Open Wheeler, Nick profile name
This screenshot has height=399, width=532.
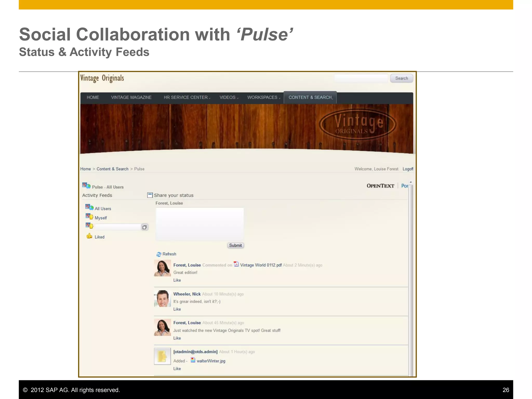[187, 294]
